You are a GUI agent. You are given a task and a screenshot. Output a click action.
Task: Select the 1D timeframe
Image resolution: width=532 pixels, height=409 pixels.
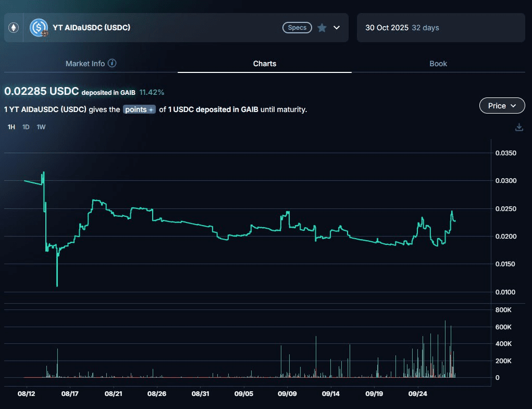coord(26,127)
